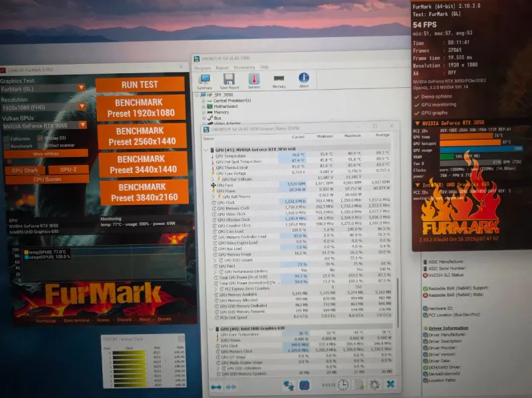
Task: Open the Help menu in HWiNFO
Action: click(x=264, y=67)
